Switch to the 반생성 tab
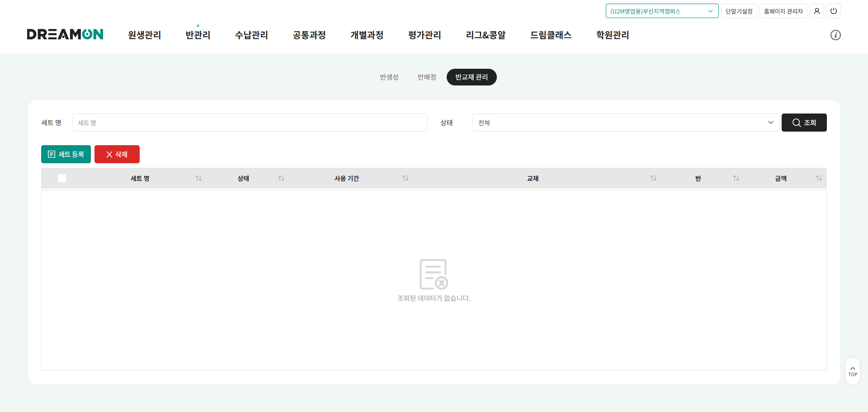868x412 pixels. point(389,77)
